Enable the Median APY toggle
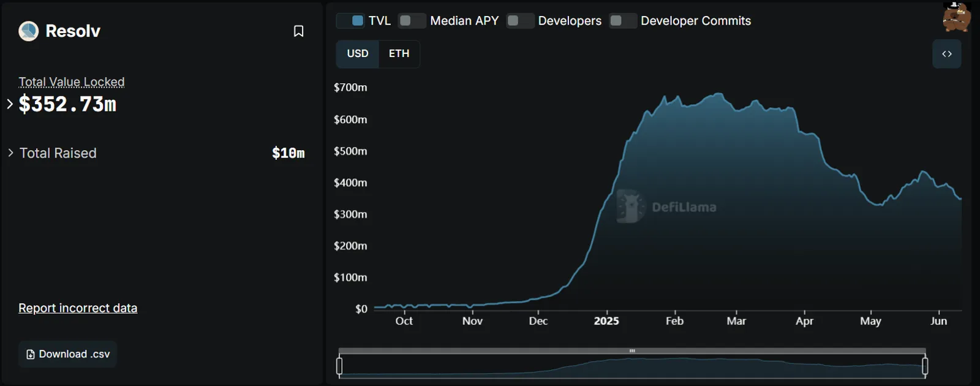This screenshot has height=386, width=980. click(412, 21)
